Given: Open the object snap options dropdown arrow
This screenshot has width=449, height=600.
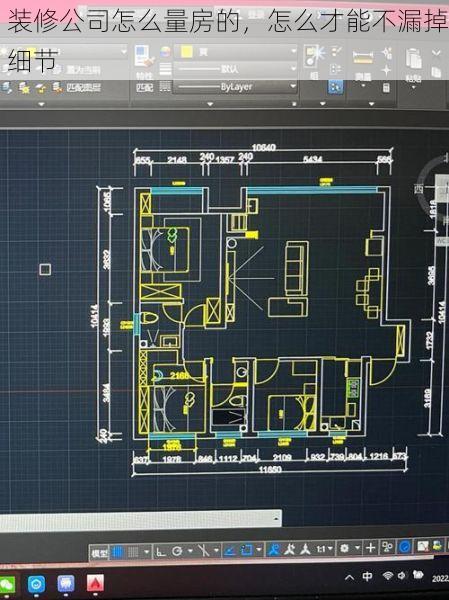Looking at the screenshot, I should point(260,550).
